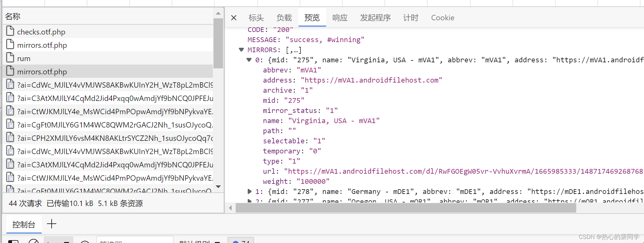Click the abbrev: "mVA1" property
The width and height of the screenshot is (644, 243).
pos(292,70)
